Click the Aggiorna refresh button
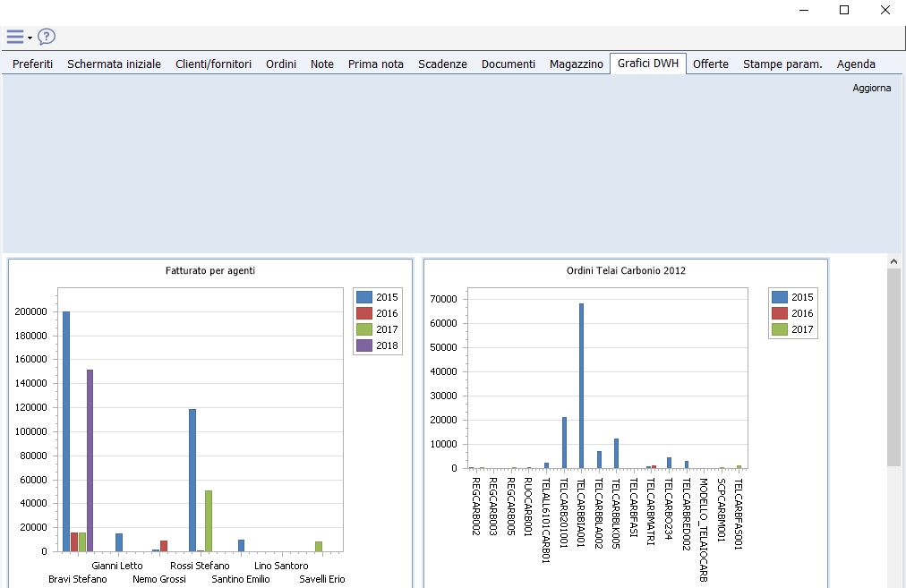Screen dimensions: 906x588 click(871, 88)
